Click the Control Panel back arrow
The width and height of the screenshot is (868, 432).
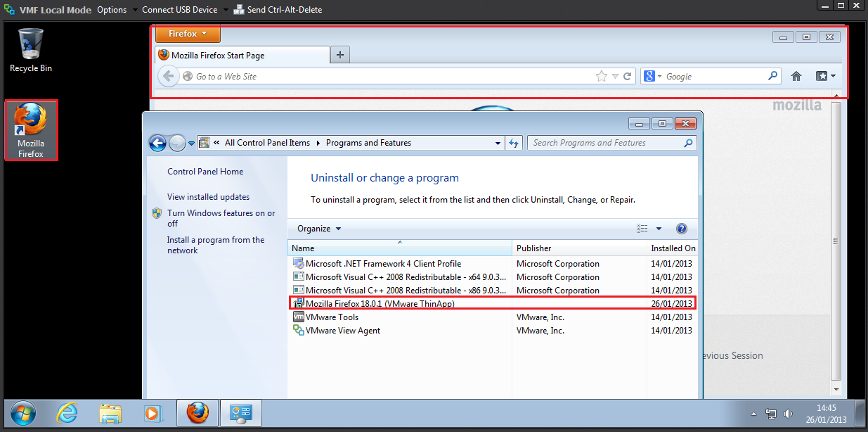[158, 143]
